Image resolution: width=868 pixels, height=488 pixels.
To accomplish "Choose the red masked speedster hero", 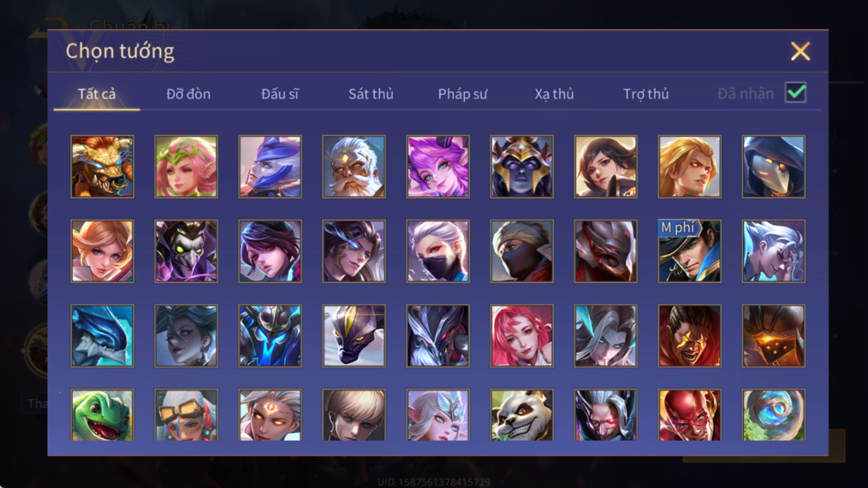I will pyautogui.click(x=690, y=415).
